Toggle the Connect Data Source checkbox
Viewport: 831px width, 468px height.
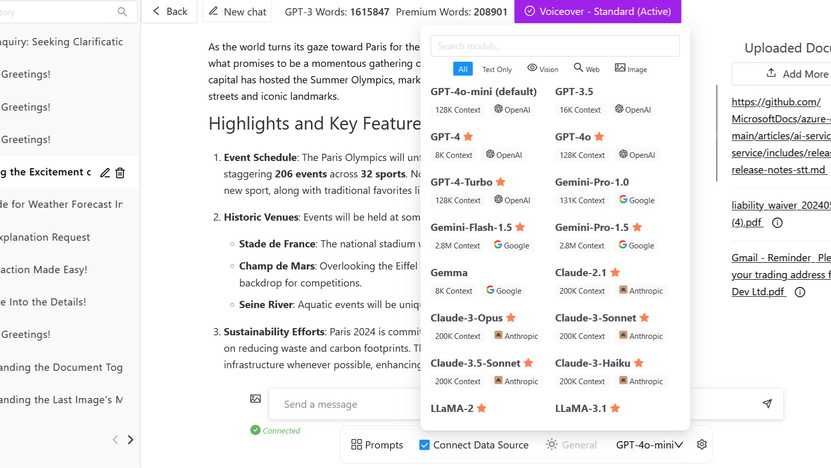pos(425,445)
